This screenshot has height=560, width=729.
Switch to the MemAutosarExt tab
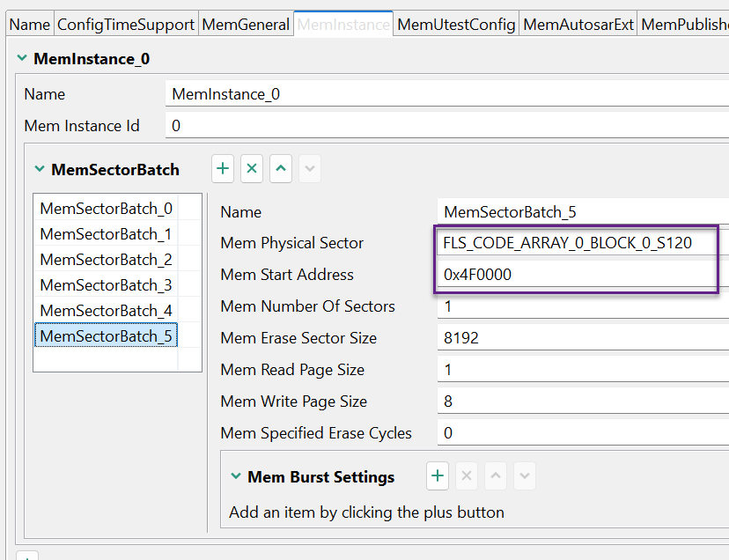578,24
